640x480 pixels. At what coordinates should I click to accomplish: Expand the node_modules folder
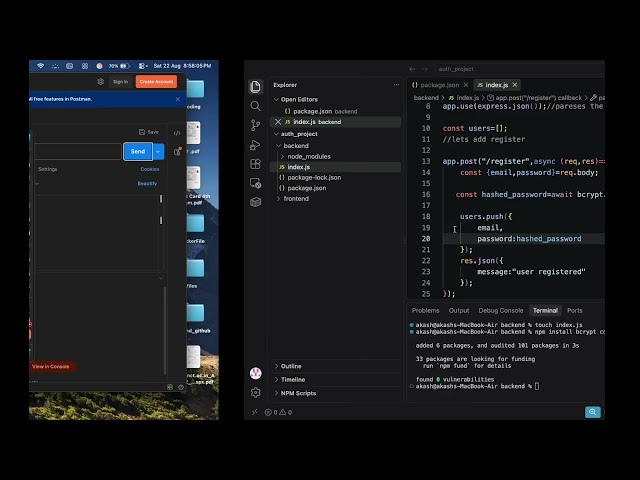(305, 156)
